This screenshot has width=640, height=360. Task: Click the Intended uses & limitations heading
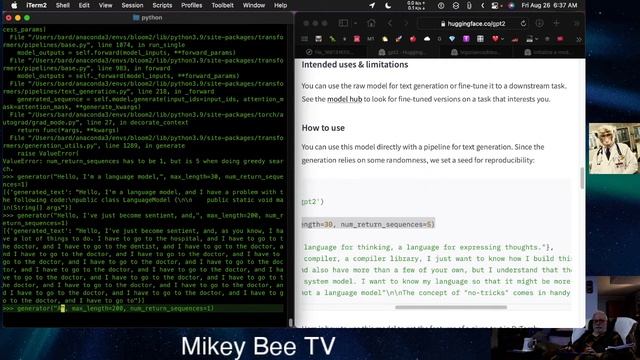point(355,64)
